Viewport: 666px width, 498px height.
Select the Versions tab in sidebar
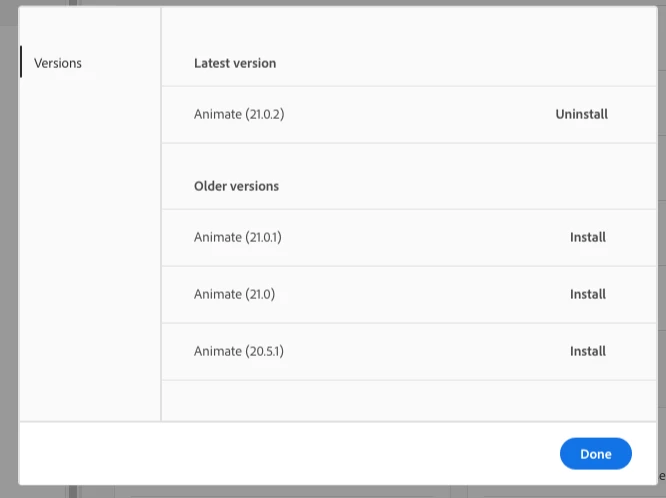pos(58,63)
